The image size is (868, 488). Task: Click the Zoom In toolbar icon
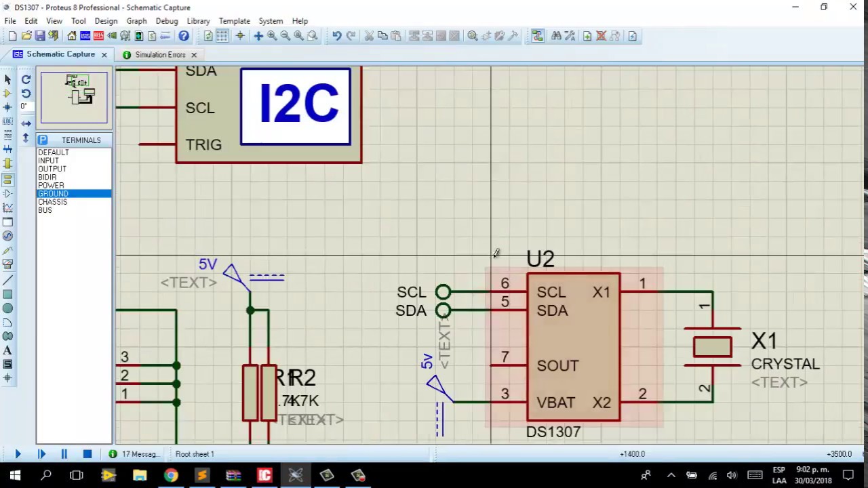272,36
